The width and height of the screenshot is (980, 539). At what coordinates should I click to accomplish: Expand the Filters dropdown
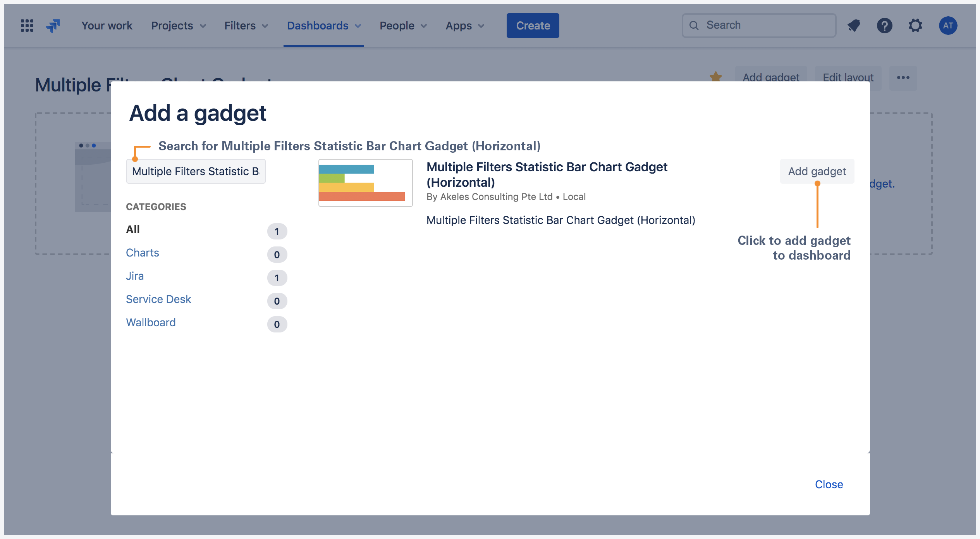[x=246, y=26]
